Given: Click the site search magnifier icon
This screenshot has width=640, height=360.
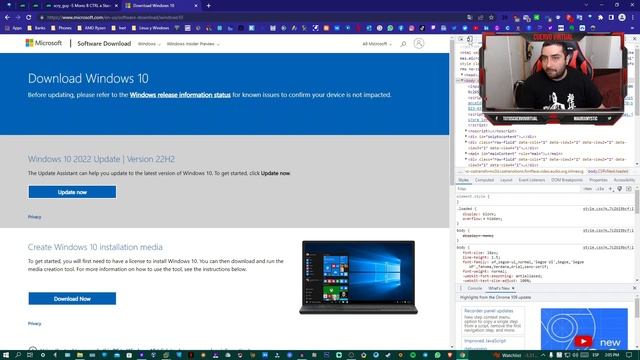Looking at the screenshot, I should pyautogui.click(x=403, y=44).
